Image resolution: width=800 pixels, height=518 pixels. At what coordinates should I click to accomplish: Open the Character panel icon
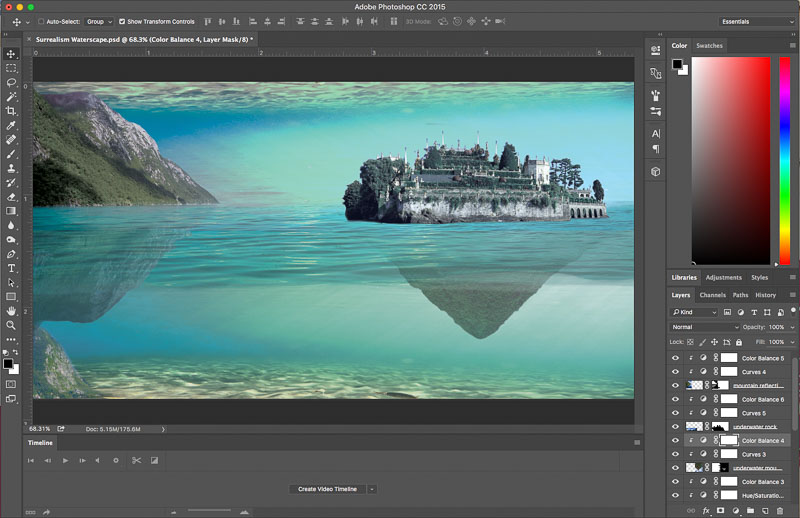656,134
